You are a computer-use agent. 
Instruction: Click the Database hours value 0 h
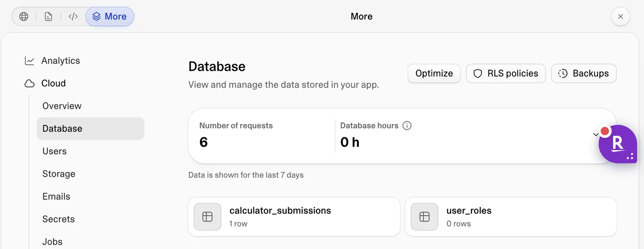pyautogui.click(x=350, y=142)
